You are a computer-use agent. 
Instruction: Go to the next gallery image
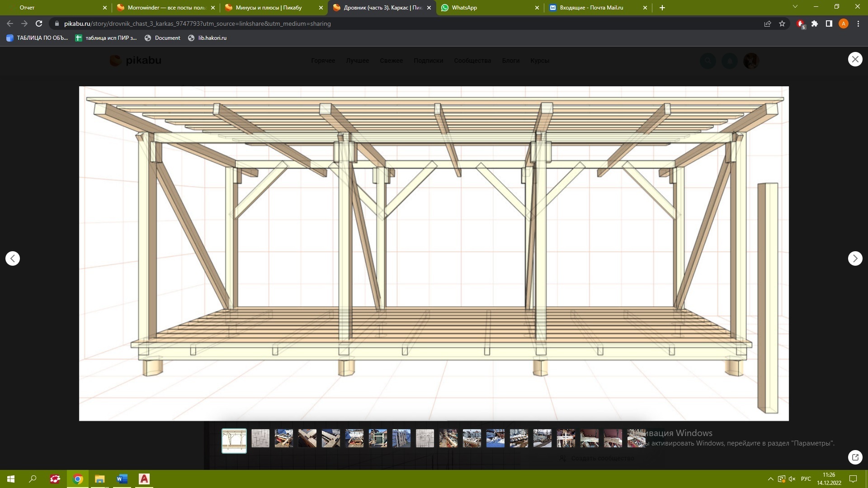(855, 258)
